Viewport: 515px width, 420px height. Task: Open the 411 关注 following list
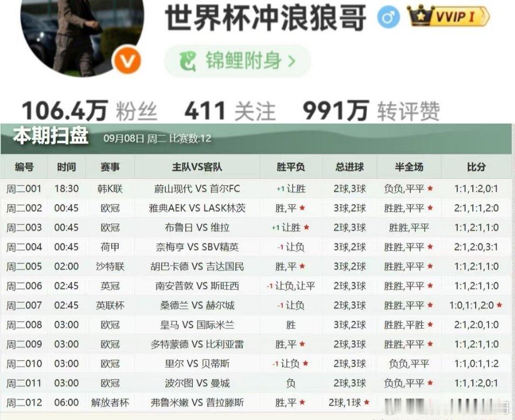coord(230,111)
